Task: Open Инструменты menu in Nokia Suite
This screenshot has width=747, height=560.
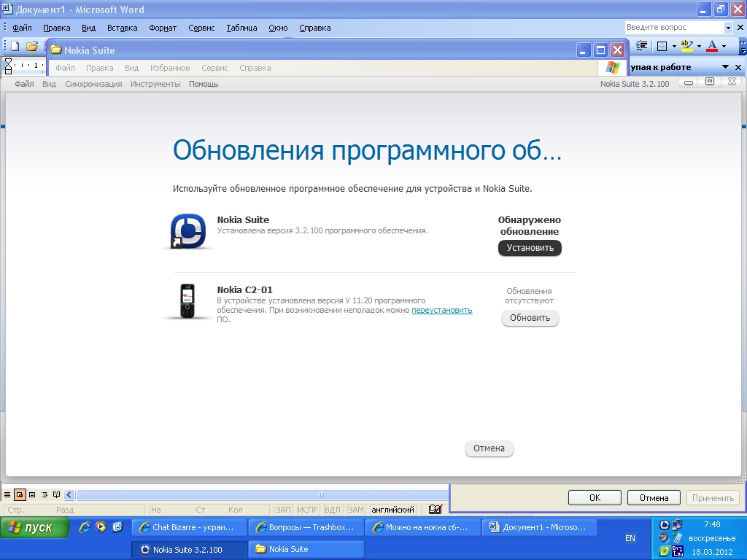Action: coord(155,84)
